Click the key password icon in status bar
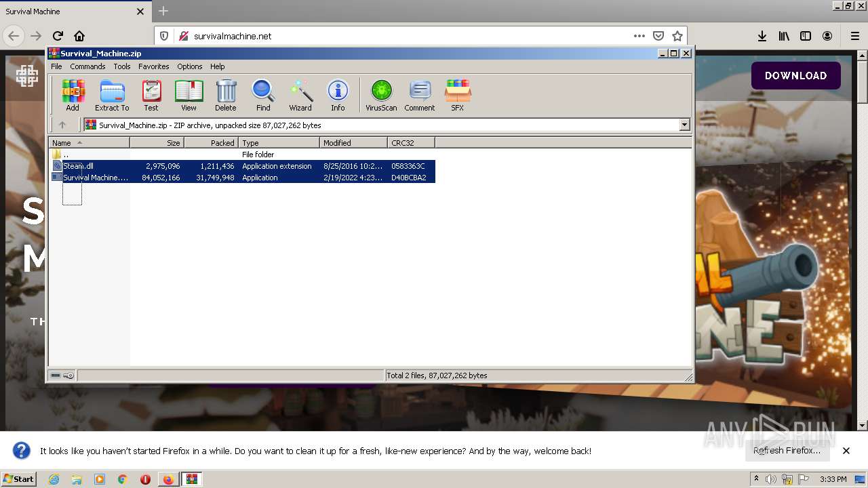Screen dimensions: 868x488 (68, 375)
